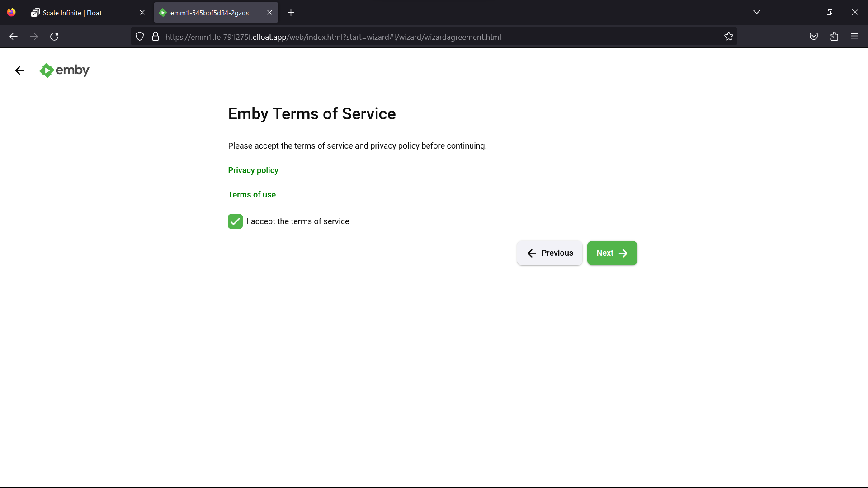Click the Emby logo icon
This screenshot has width=868, height=488.
(47, 70)
